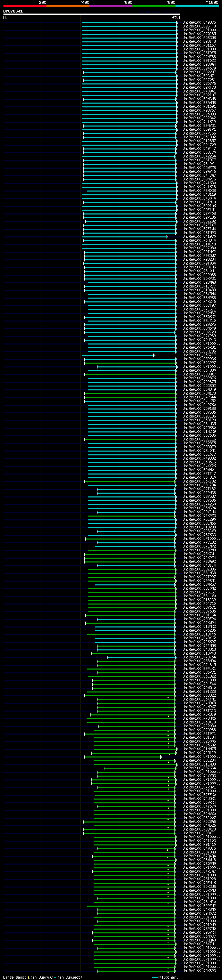Open hit UniRef100_O49875

coord(199,23)
